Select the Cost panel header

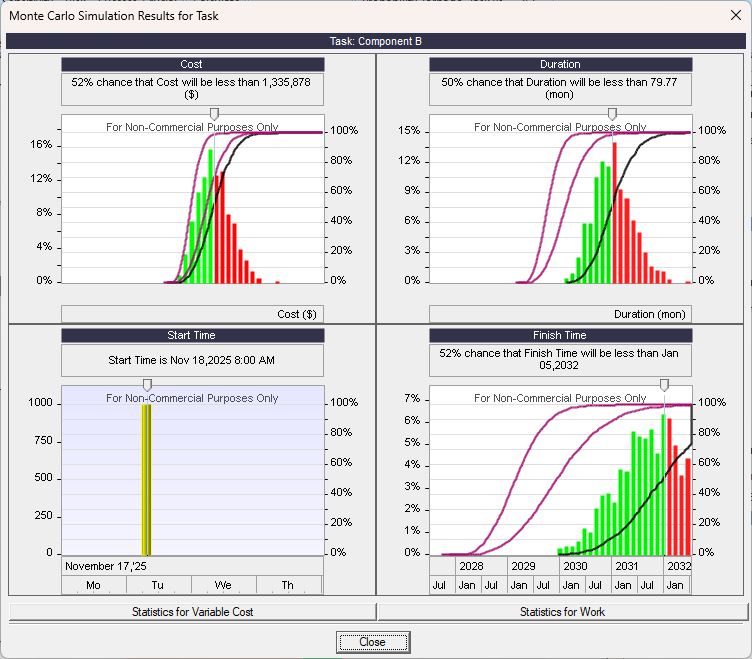pos(192,64)
